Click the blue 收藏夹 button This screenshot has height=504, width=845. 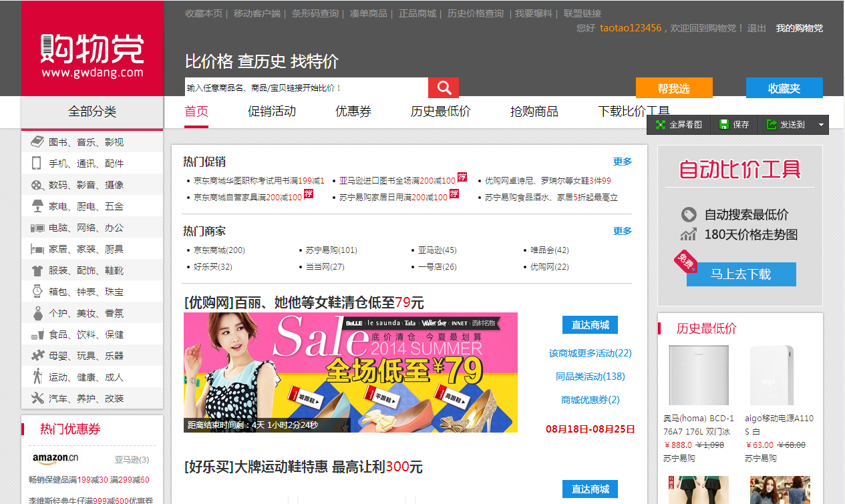784,88
